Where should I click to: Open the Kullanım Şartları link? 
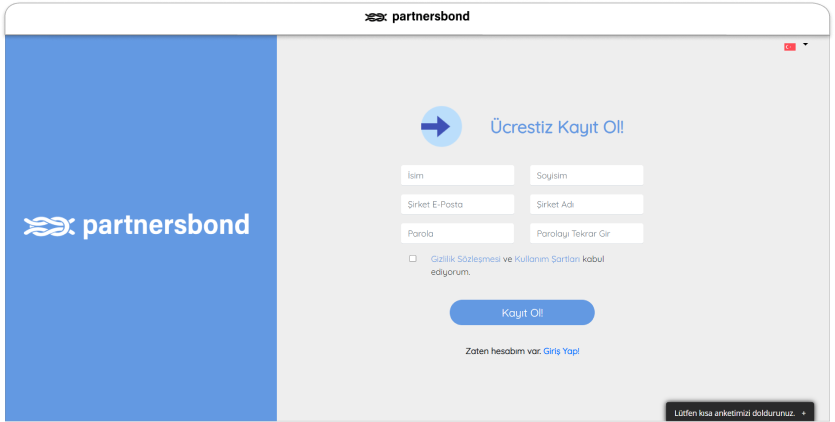(546, 259)
